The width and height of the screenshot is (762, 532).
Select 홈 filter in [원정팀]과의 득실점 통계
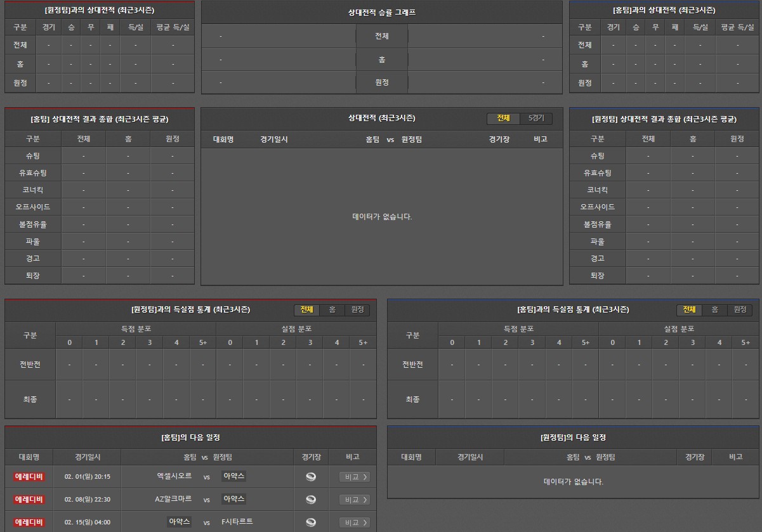(x=332, y=309)
